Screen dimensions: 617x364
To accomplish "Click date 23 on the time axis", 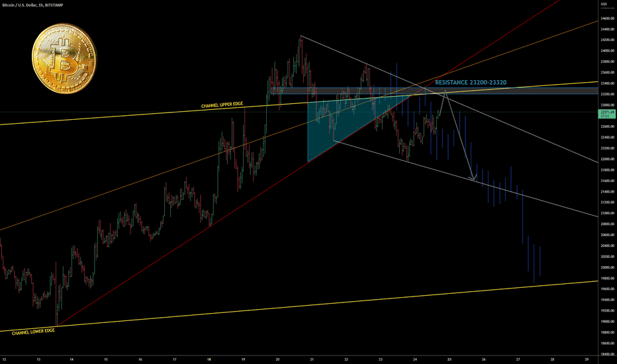I will (381, 359).
